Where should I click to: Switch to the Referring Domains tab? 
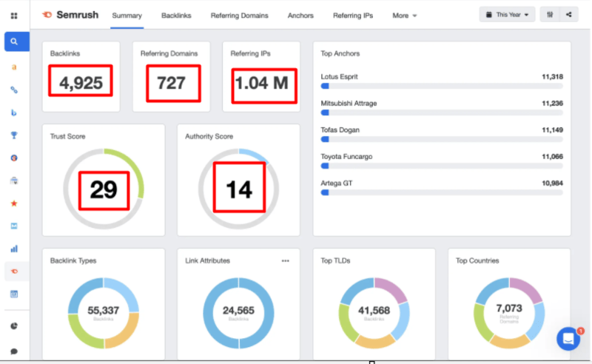(239, 16)
